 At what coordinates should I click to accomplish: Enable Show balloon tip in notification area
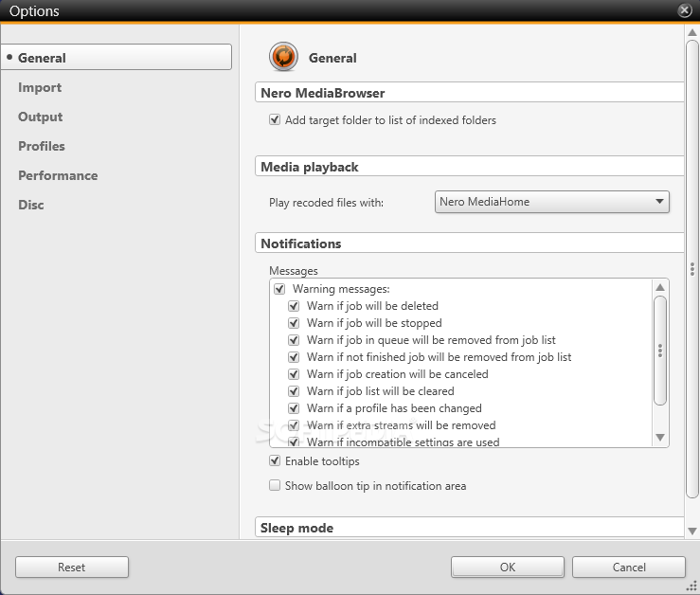coord(275,485)
